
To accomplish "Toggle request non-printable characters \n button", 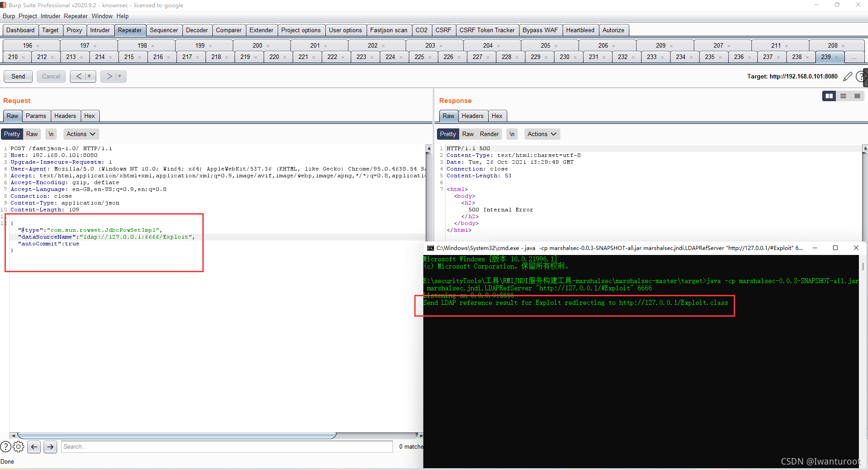I will click(x=51, y=134).
